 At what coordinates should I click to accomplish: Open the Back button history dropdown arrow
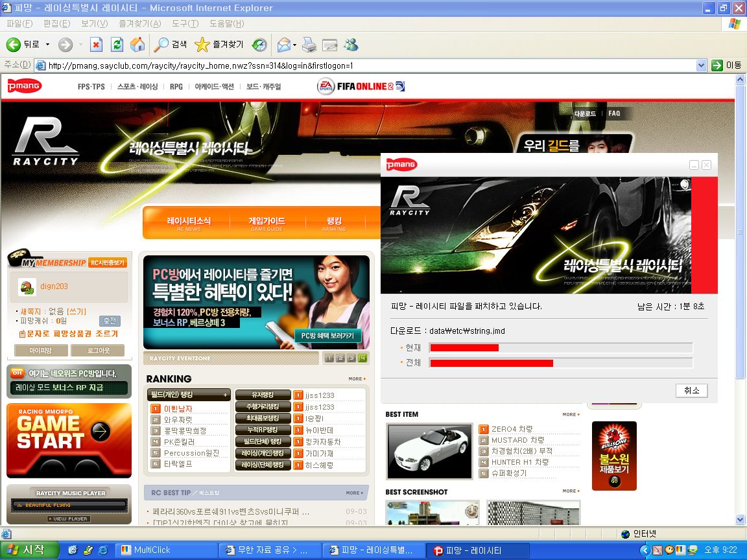pyautogui.click(x=47, y=45)
